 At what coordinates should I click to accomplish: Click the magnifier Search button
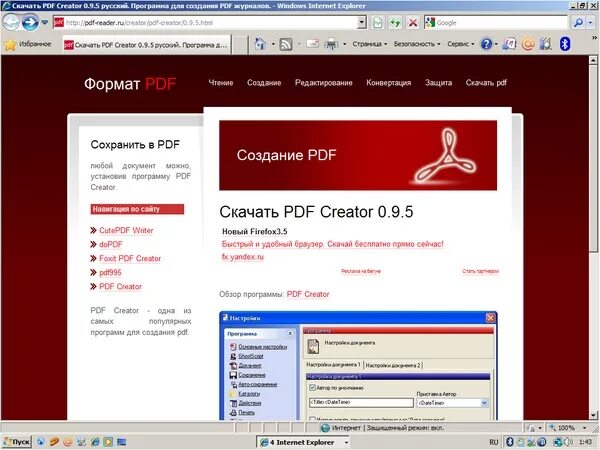[x=578, y=23]
